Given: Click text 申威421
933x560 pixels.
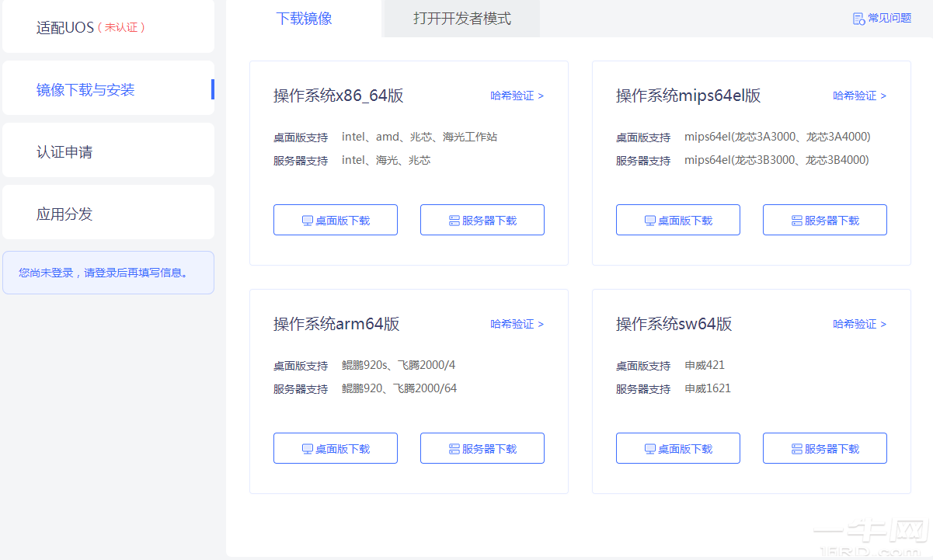Looking at the screenshot, I should [705, 365].
